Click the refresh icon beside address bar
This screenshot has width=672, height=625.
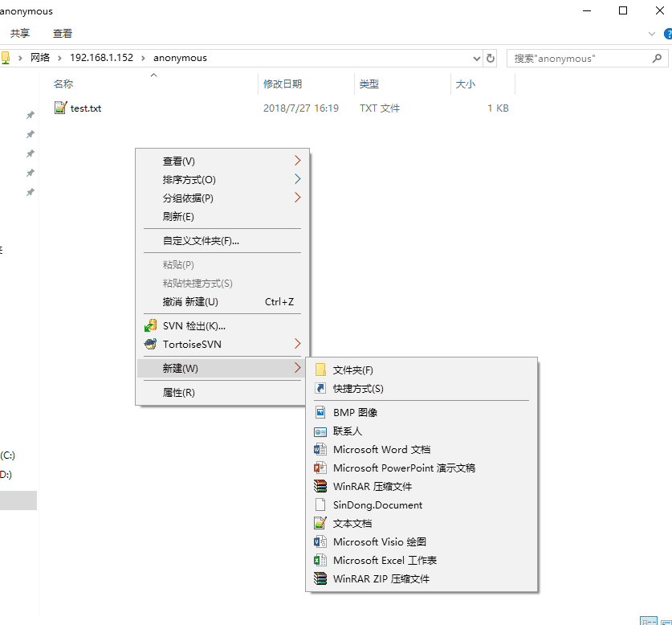coord(491,58)
